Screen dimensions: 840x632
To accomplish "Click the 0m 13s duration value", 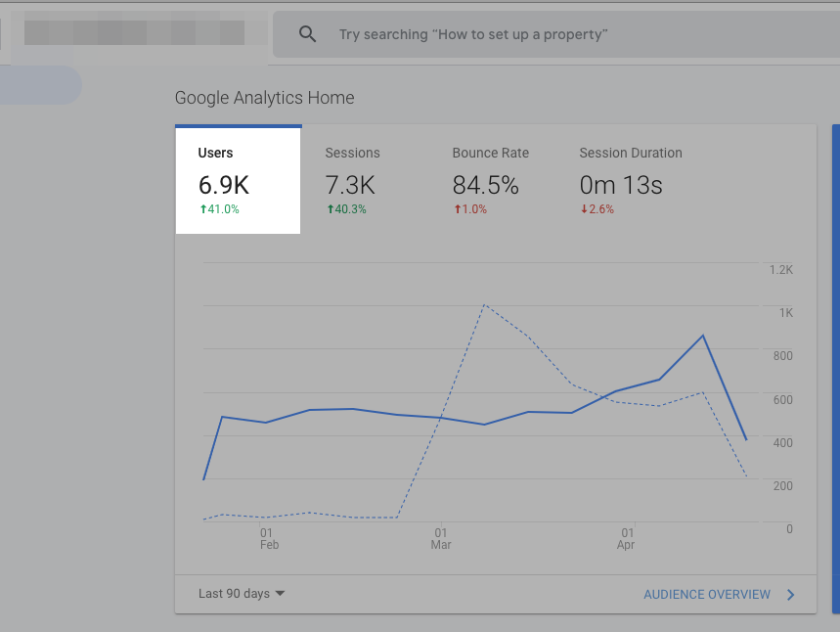I will 621,186.
